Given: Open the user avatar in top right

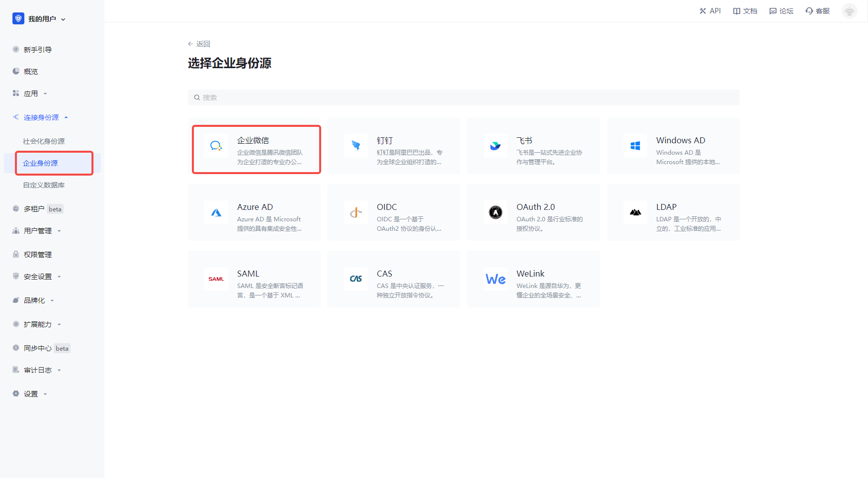Looking at the screenshot, I should (849, 11).
